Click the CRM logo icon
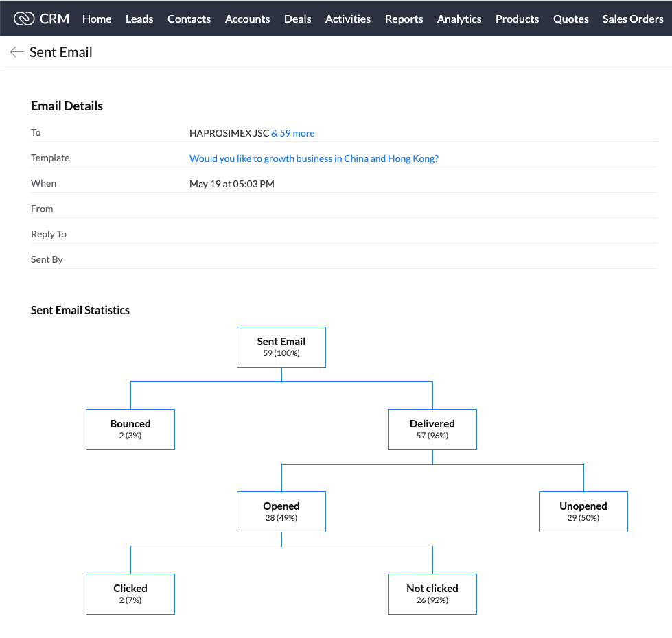Screen dimensions: 672x638 [x=23, y=19]
